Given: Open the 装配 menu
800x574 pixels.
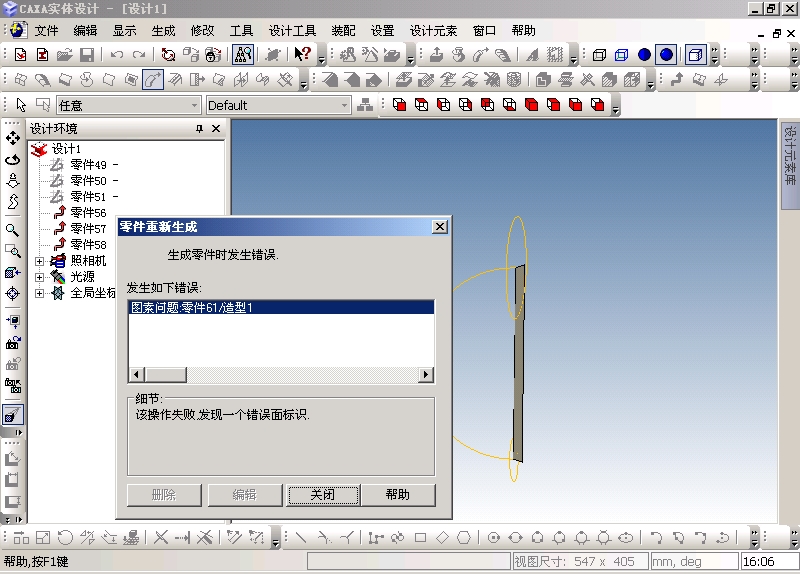Looking at the screenshot, I should pos(343,31).
